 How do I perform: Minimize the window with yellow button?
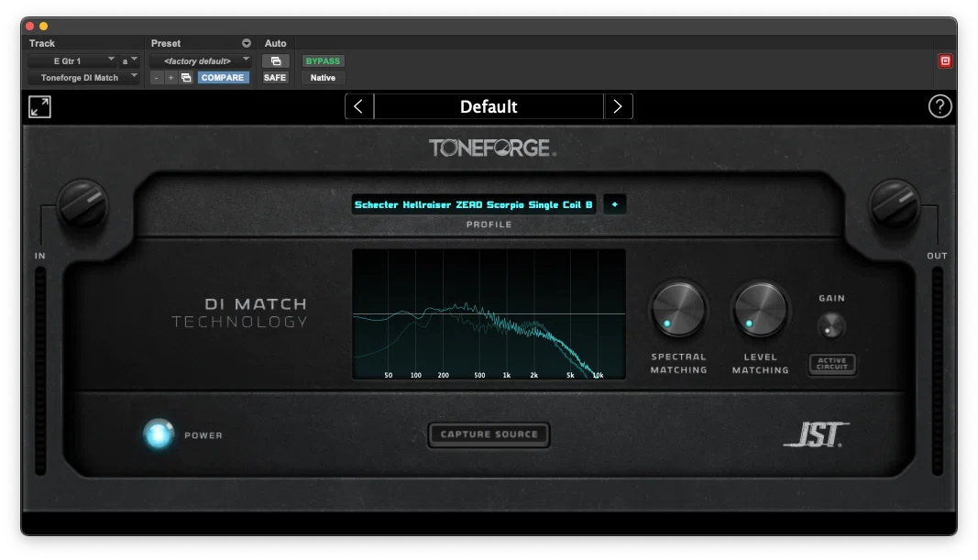pyautogui.click(x=44, y=27)
